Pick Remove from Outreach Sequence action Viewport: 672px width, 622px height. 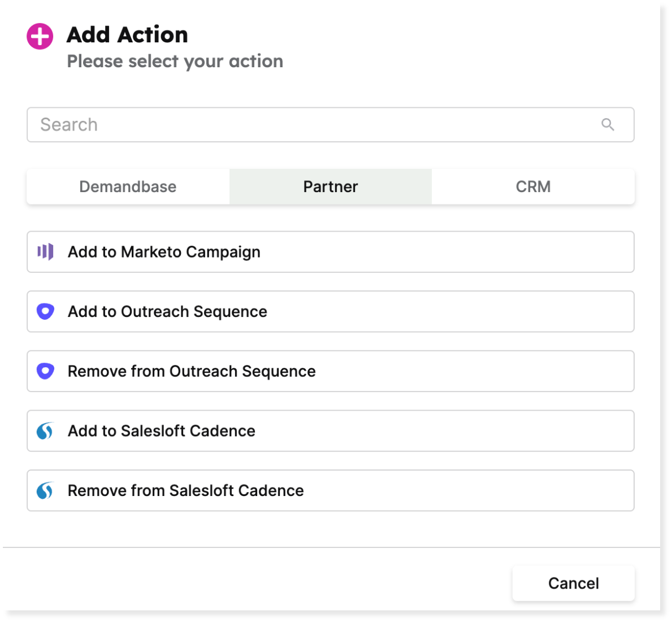pyautogui.click(x=331, y=371)
